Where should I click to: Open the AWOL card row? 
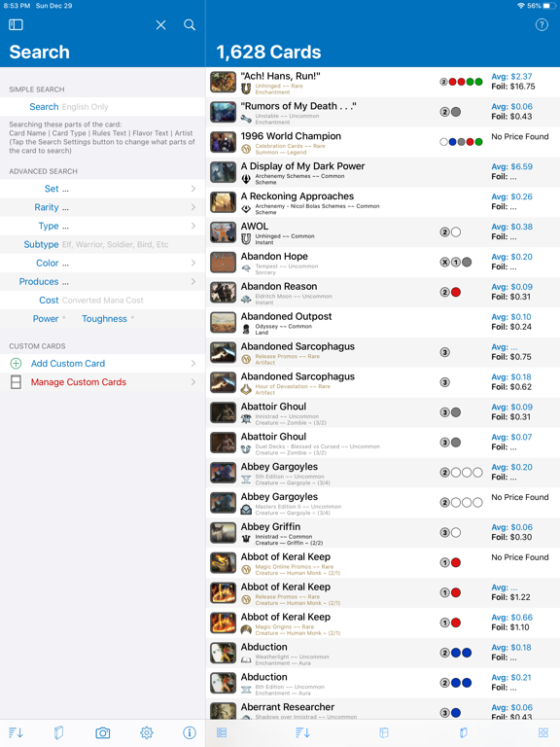(383, 232)
